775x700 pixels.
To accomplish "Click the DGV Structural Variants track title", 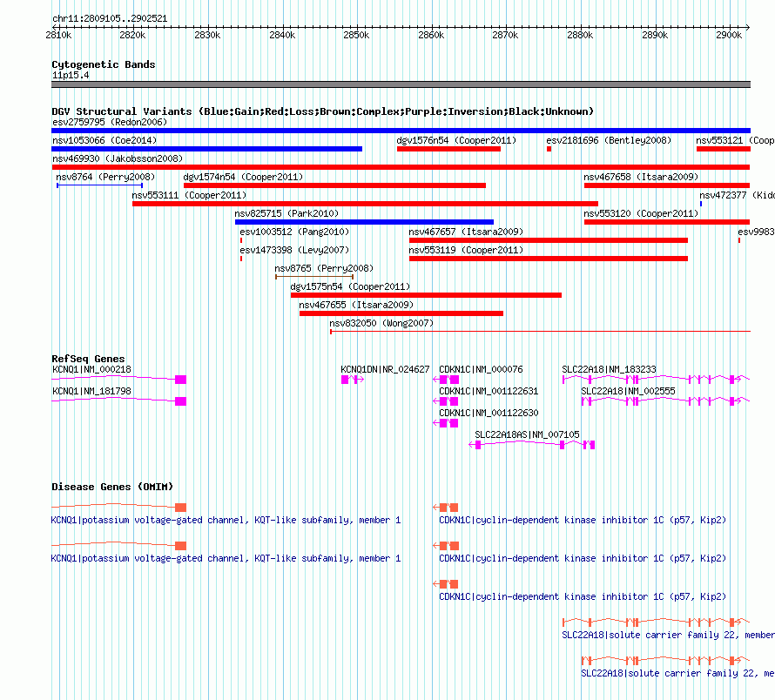I will pos(322,111).
